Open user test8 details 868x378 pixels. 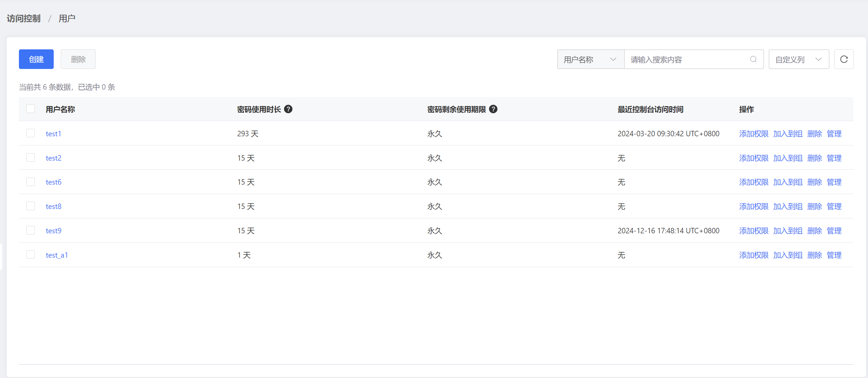coord(53,206)
